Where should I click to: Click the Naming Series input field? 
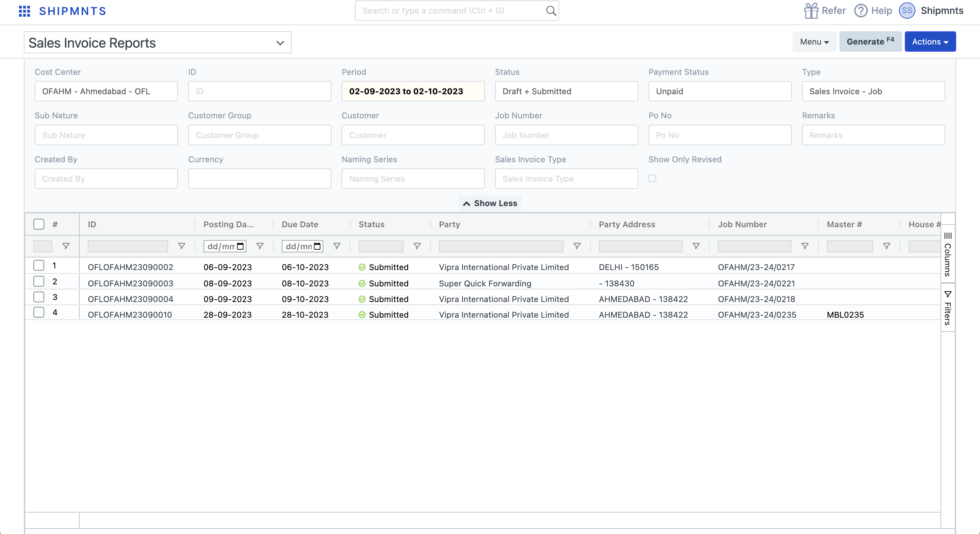click(413, 178)
